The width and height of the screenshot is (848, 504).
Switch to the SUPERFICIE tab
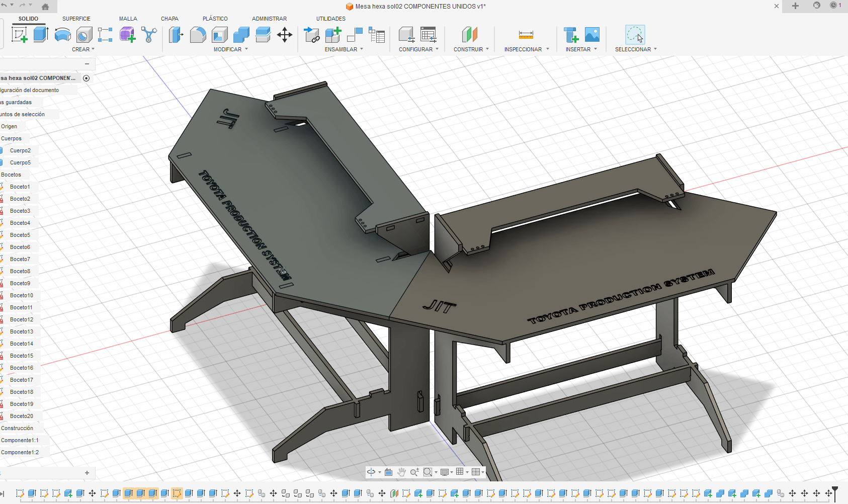click(76, 19)
